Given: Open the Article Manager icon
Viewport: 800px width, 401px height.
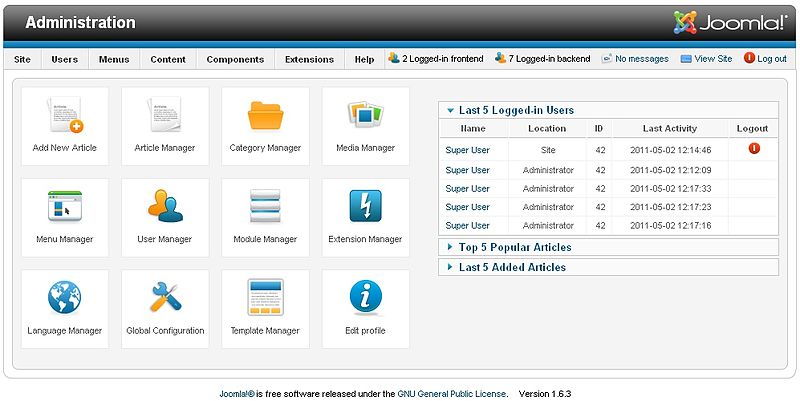Looking at the screenshot, I should (164, 115).
